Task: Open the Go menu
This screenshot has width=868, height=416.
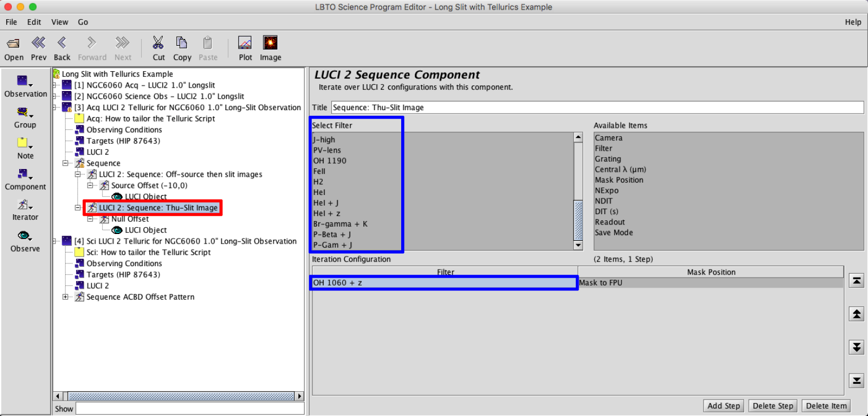Action: click(x=83, y=22)
